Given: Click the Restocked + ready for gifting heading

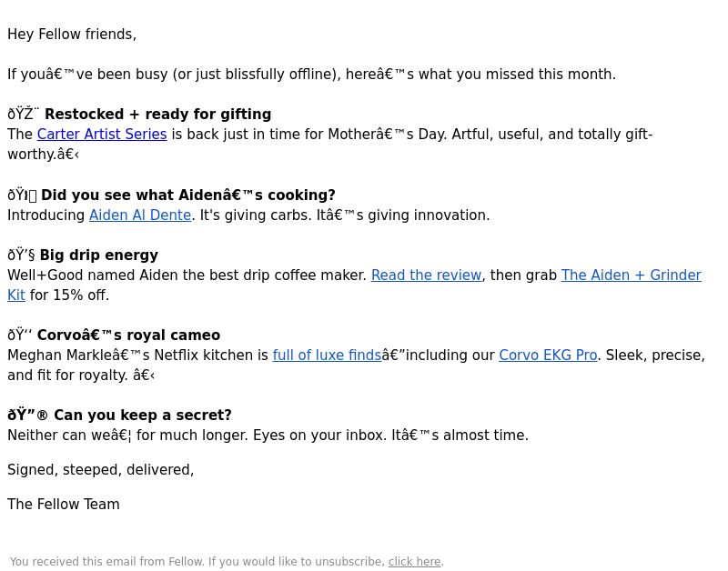Looking at the screenshot, I should (157, 114).
